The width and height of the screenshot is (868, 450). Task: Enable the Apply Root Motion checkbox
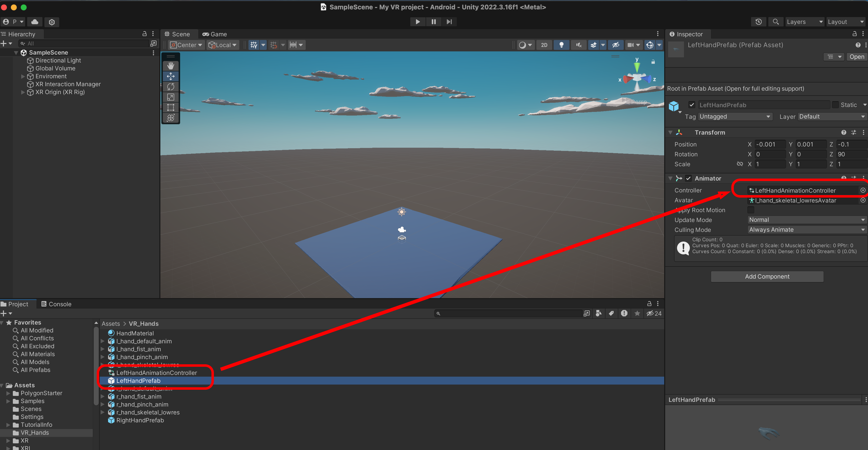coord(751,210)
